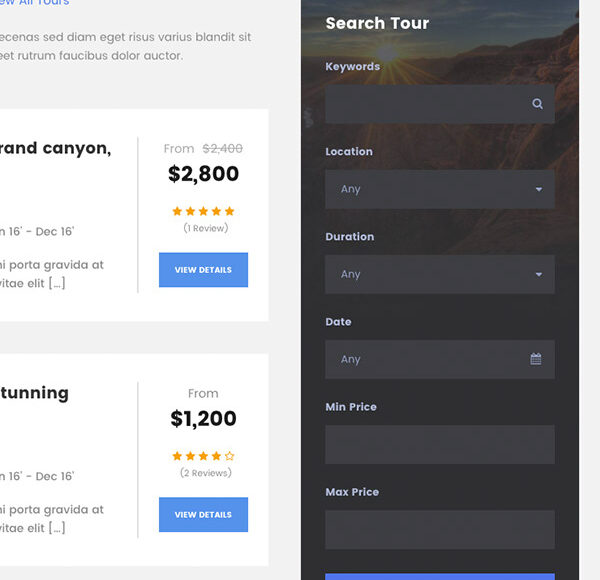
Task: View details for the $2,800 tour
Action: (x=203, y=270)
